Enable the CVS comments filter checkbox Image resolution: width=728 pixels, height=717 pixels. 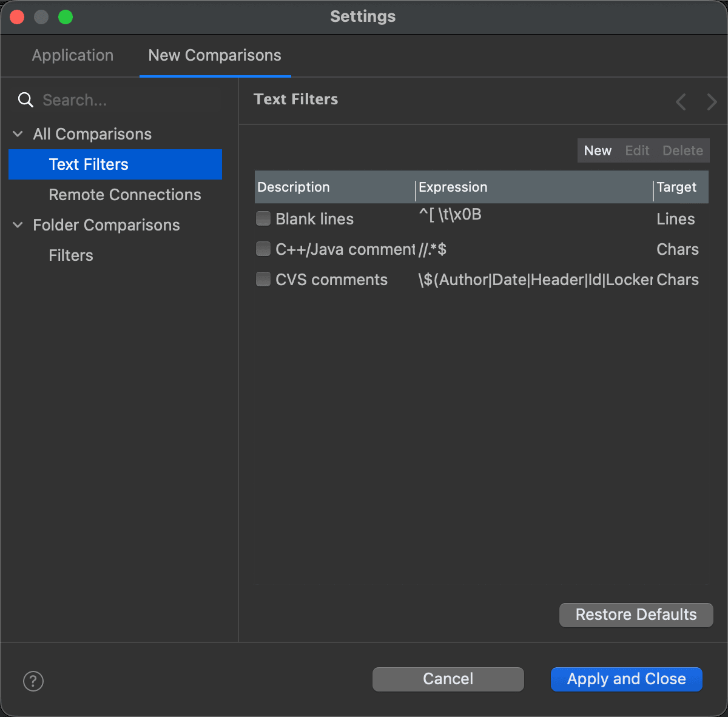tap(263, 279)
